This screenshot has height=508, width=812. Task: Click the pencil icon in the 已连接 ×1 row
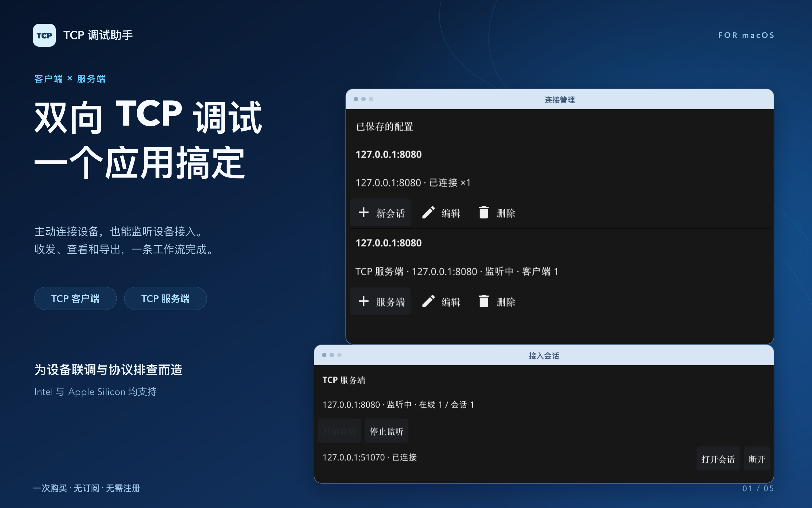tap(428, 212)
